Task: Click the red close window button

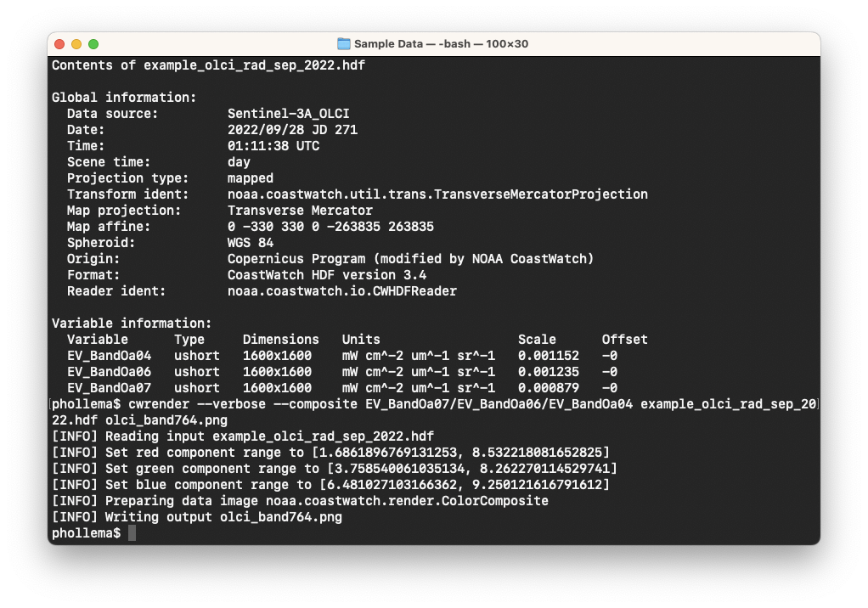Action: click(59, 44)
